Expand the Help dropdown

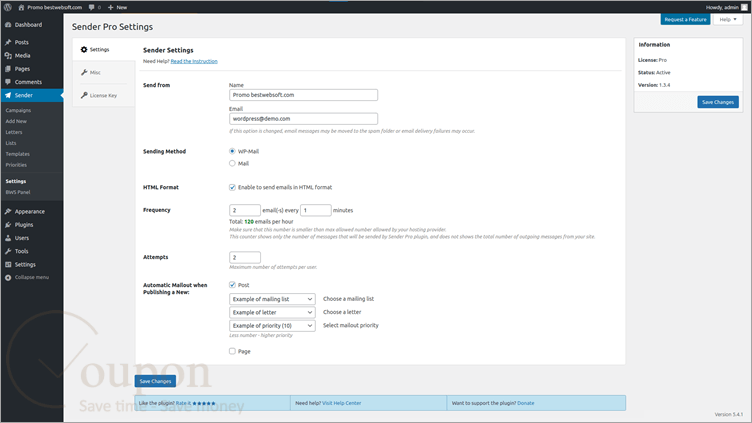click(x=728, y=20)
